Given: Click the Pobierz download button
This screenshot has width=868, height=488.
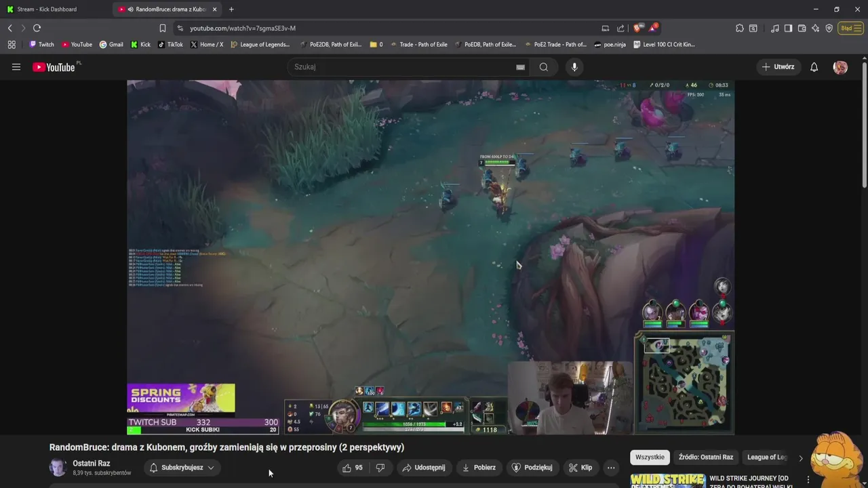Looking at the screenshot, I should (x=479, y=468).
